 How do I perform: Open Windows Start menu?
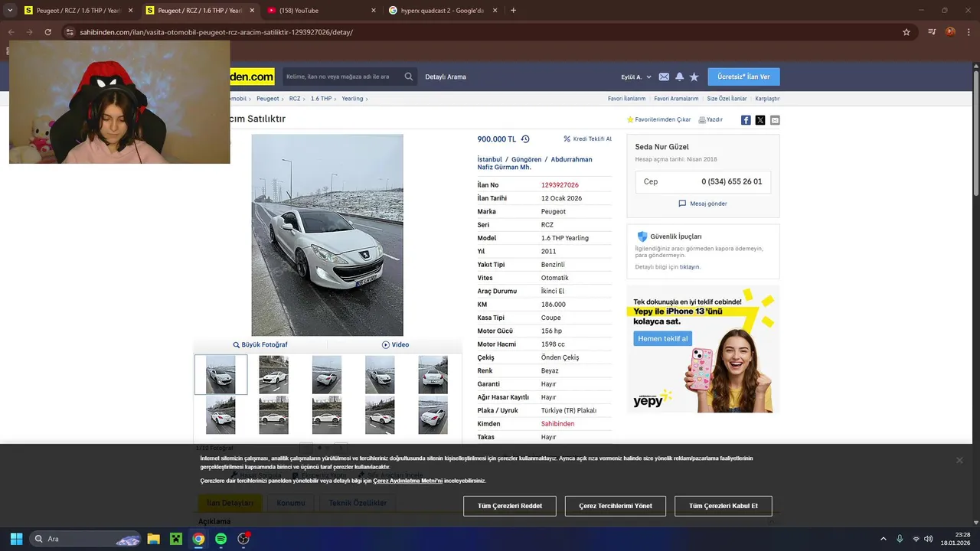click(x=16, y=539)
